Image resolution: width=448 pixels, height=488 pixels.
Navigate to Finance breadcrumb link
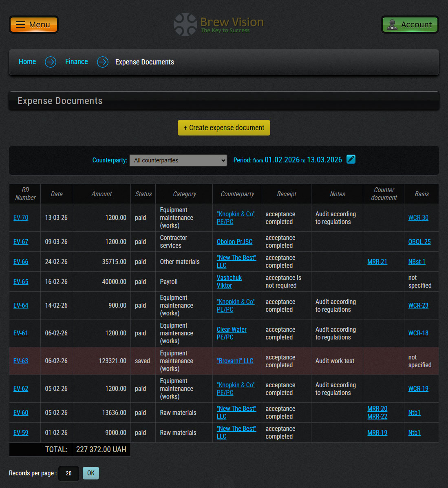[x=77, y=62]
